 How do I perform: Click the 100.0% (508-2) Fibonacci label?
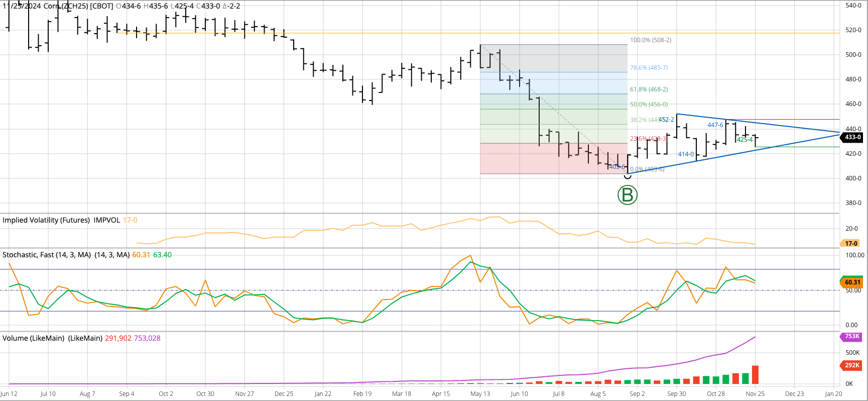(651, 40)
